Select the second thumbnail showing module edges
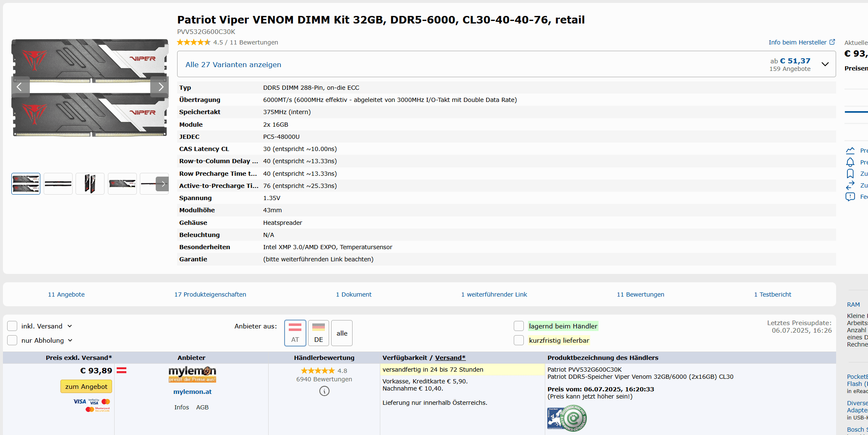 coord(58,184)
